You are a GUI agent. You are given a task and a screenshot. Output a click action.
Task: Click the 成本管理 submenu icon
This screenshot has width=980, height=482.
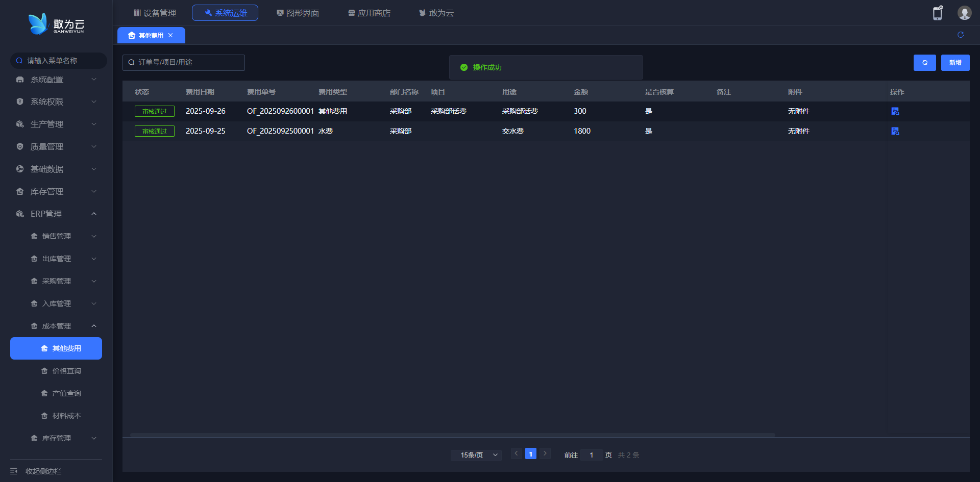pos(34,326)
